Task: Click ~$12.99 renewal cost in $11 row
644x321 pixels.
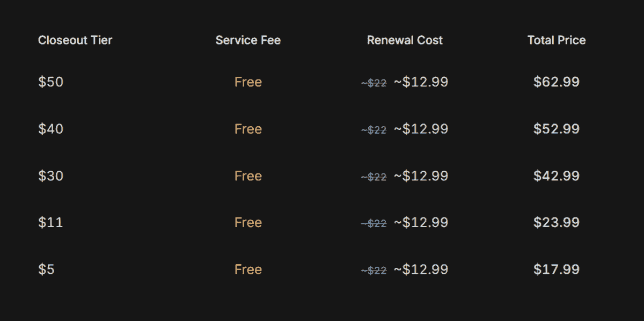Action: pyautogui.click(x=421, y=222)
